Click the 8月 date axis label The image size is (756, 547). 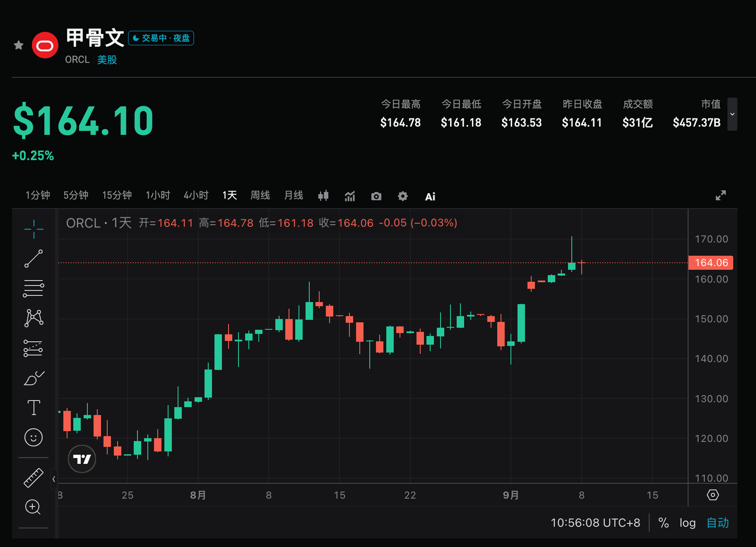tap(198, 495)
